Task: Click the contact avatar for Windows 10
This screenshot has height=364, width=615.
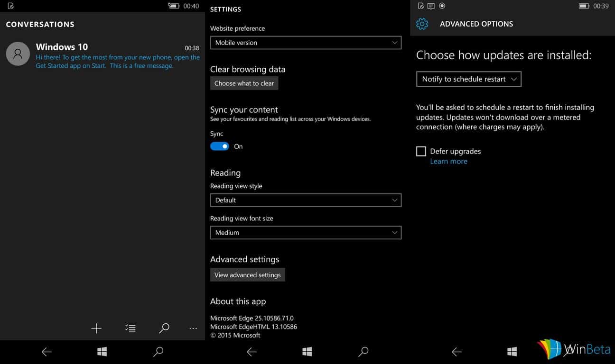Action: tap(18, 54)
